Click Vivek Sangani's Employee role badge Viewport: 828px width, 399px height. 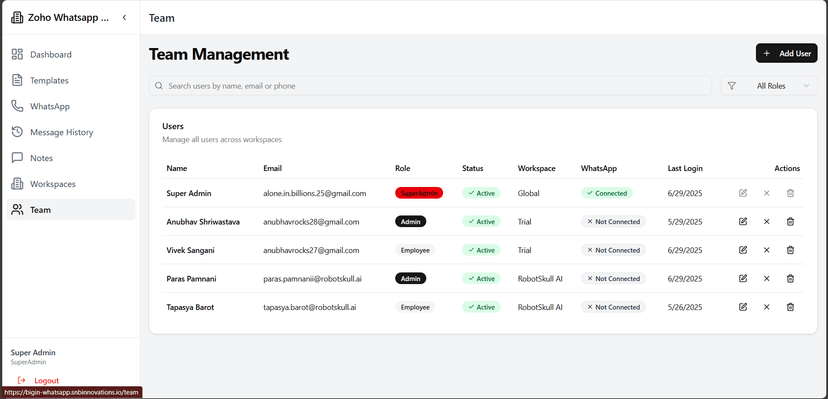pyautogui.click(x=415, y=250)
